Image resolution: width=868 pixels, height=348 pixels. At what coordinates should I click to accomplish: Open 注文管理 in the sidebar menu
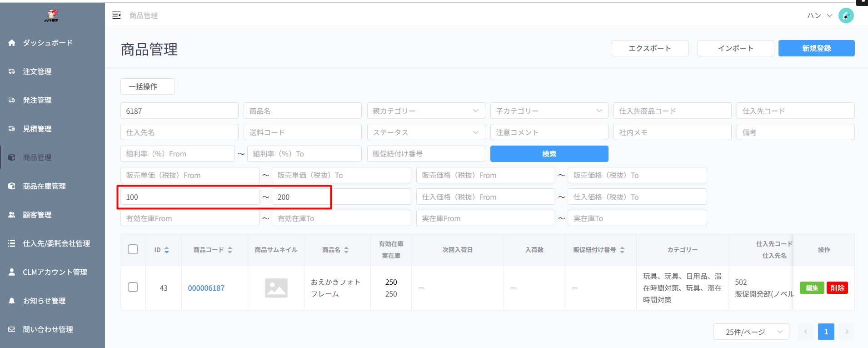click(x=37, y=71)
